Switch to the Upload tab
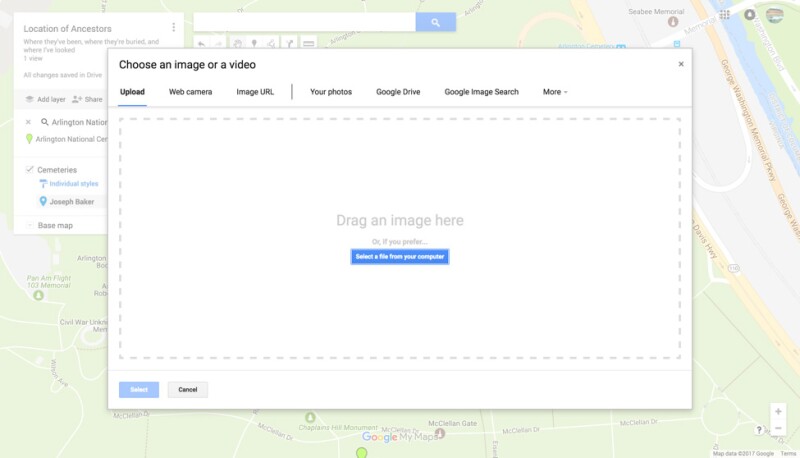The image size is (800, 458). (132, 92)
